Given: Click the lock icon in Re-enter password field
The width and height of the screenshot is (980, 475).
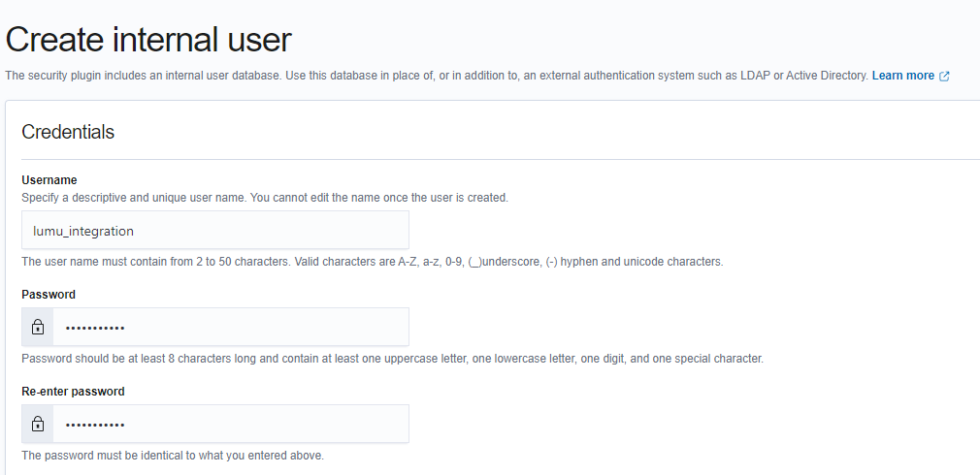Looking at the screenshot, I should pyautogui.click(x=38, y=425).
